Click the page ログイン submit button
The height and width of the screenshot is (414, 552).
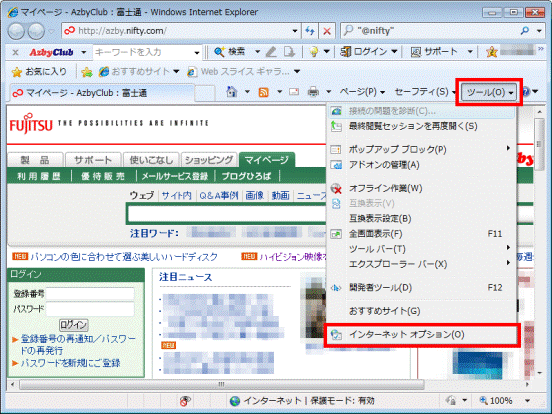73,325
